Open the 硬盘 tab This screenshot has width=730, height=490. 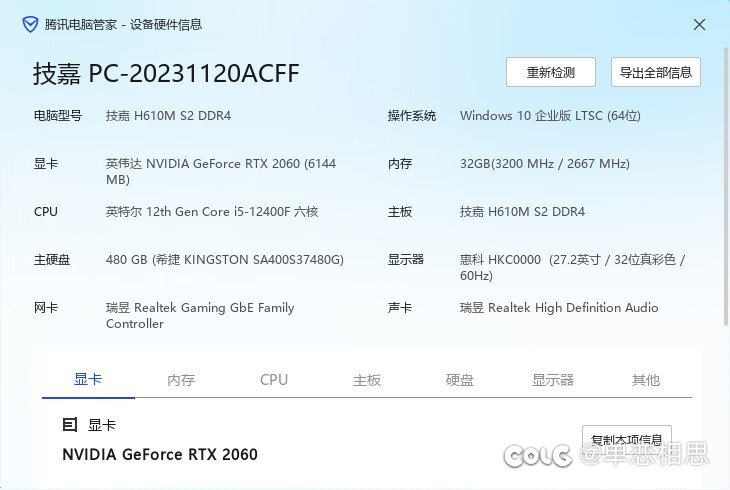pos(460,380)
